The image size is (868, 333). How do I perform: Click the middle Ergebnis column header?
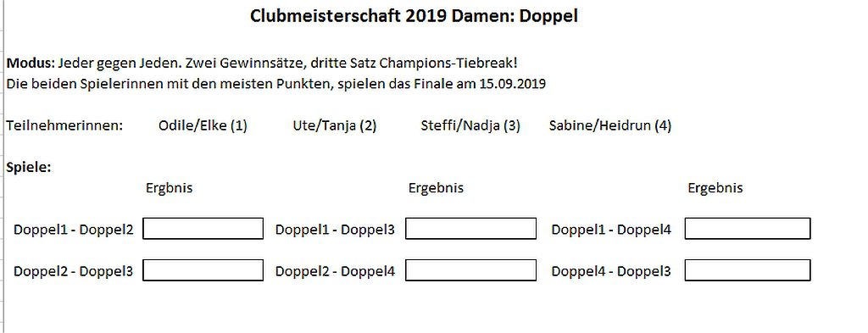coord(436,187)
